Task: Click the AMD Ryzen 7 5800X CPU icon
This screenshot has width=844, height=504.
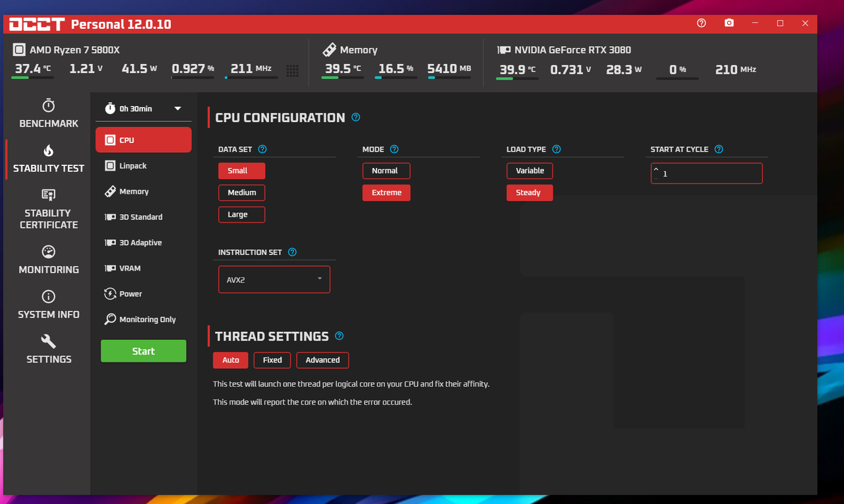Action: pos(19,50)
